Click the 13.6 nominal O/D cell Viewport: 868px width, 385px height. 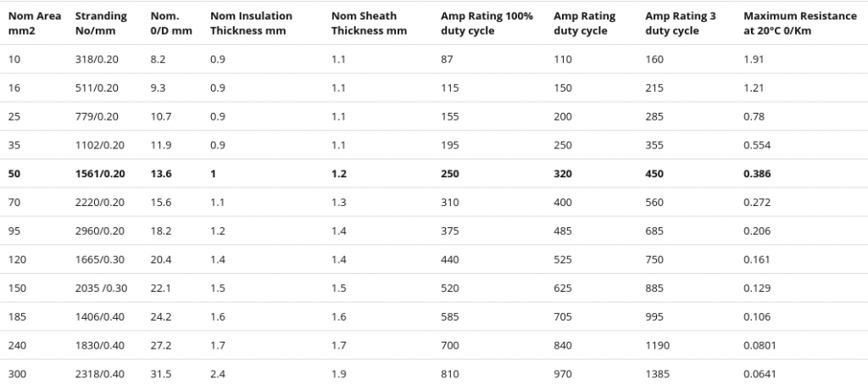click(160, 173)
